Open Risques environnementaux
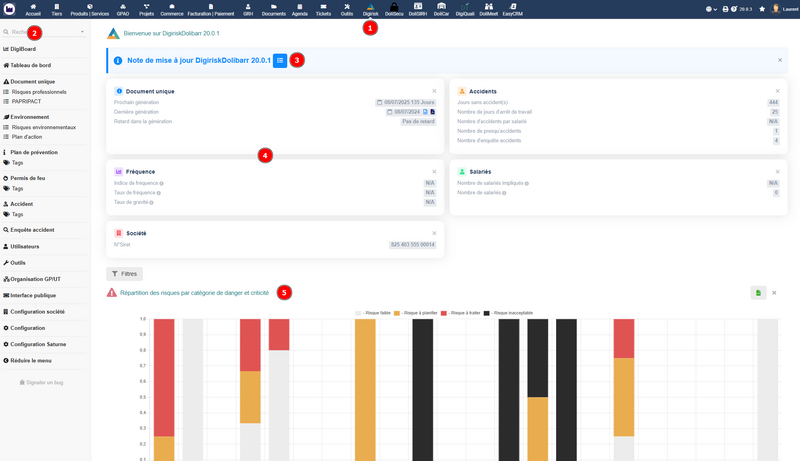Viewport: 800px width, 461px height. click(39, 127)
